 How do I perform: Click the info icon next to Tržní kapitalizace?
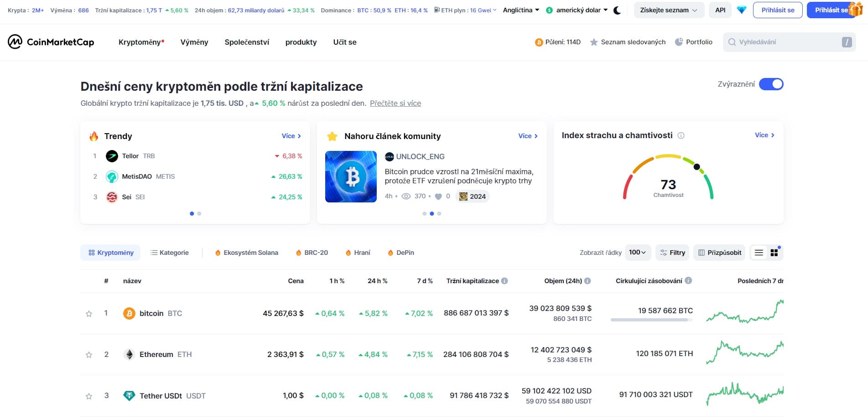504,281
